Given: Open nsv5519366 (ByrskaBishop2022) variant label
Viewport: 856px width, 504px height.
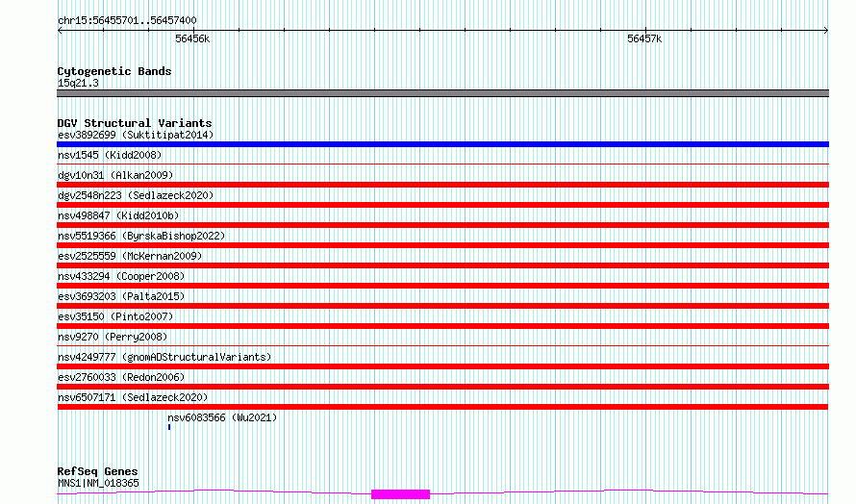Looking at the screenshot, I should click(x=141, y=236).
